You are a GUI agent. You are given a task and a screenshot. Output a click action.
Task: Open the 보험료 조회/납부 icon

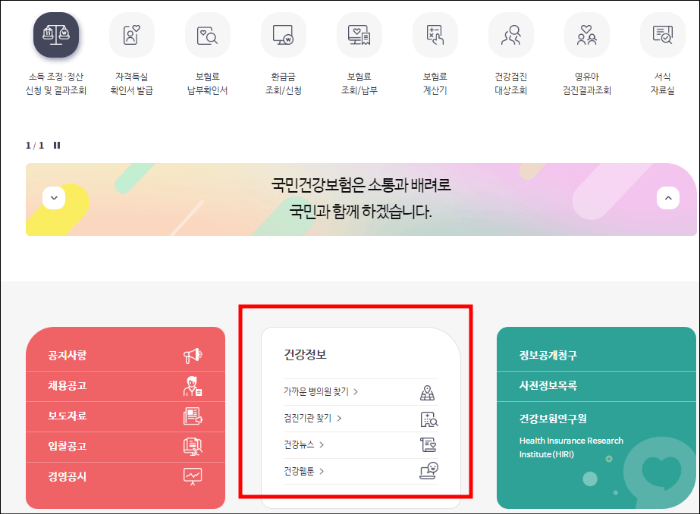pyautogui.click(x=359, y=35)
